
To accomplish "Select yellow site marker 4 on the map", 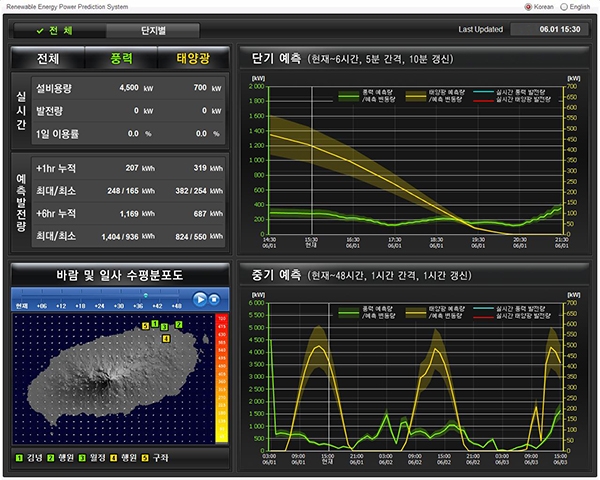I will coord(165,339).
